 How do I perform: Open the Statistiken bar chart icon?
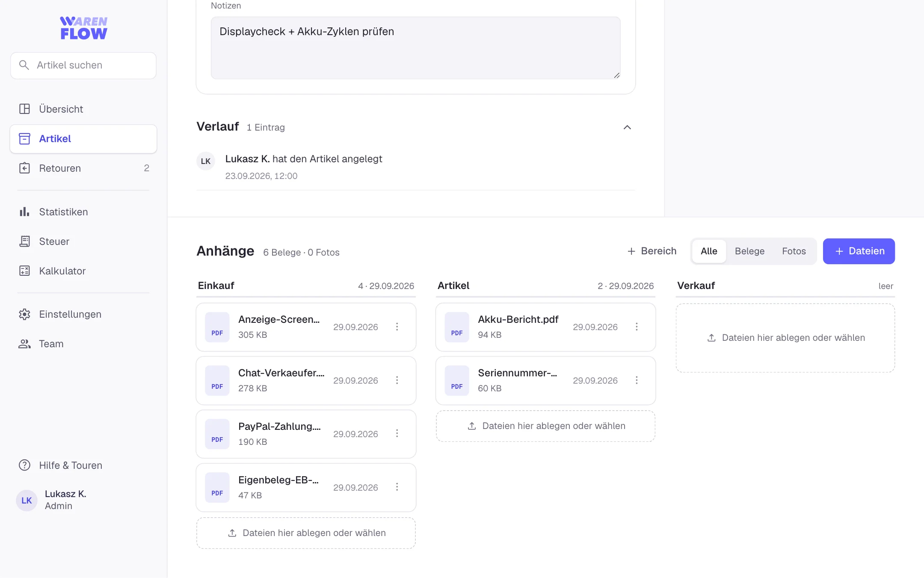click(24, 212)
